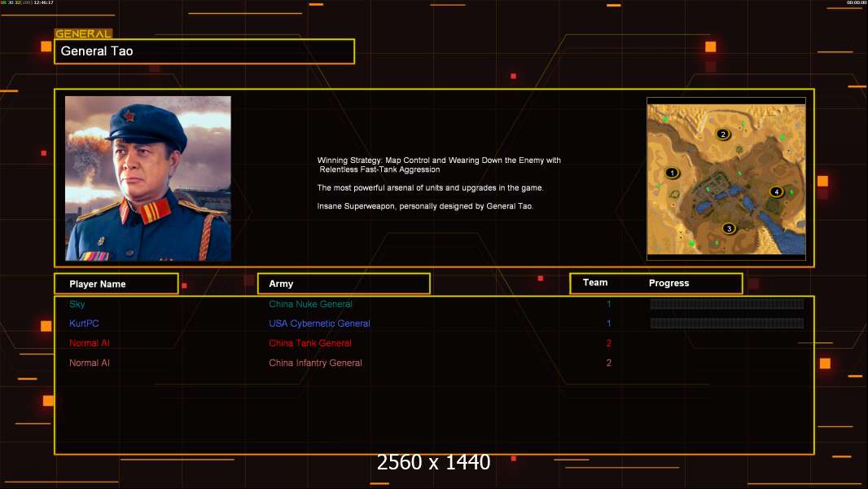Click the Insane Superweapon description line
868x489 pixels.
[x=425, y=206]
